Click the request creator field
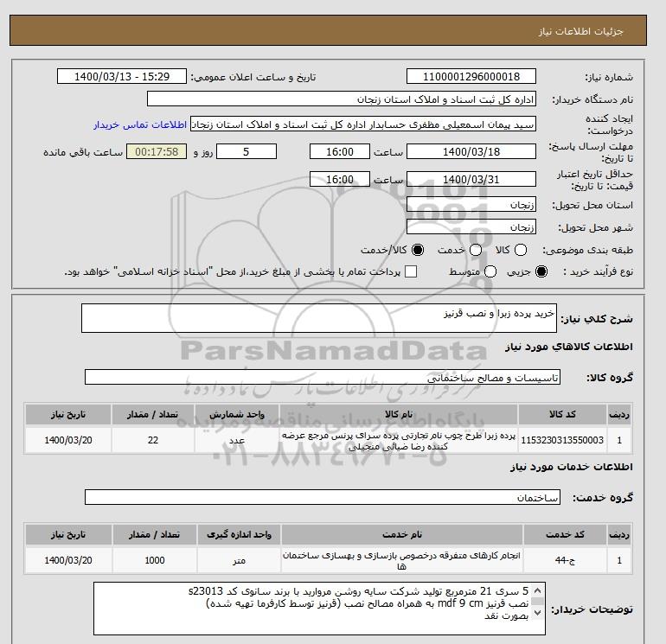Screen dimensions: 666x644 click(x=363, y=124)
